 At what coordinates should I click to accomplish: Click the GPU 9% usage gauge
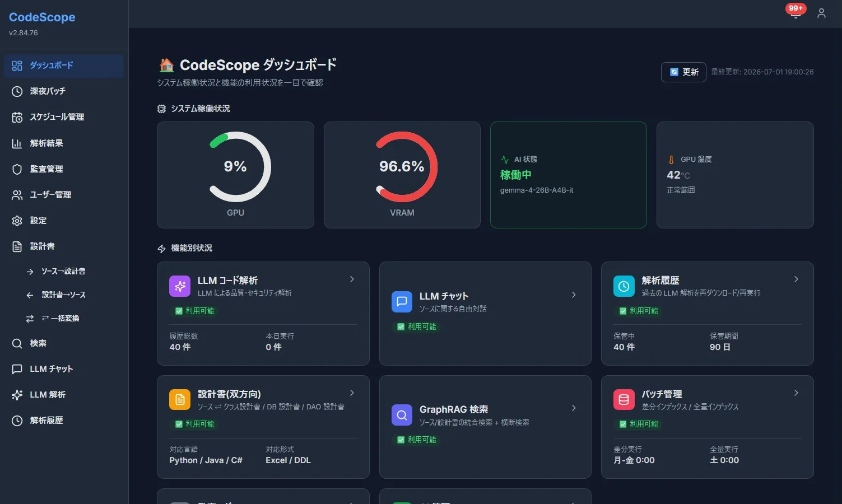tap(240, 167)
